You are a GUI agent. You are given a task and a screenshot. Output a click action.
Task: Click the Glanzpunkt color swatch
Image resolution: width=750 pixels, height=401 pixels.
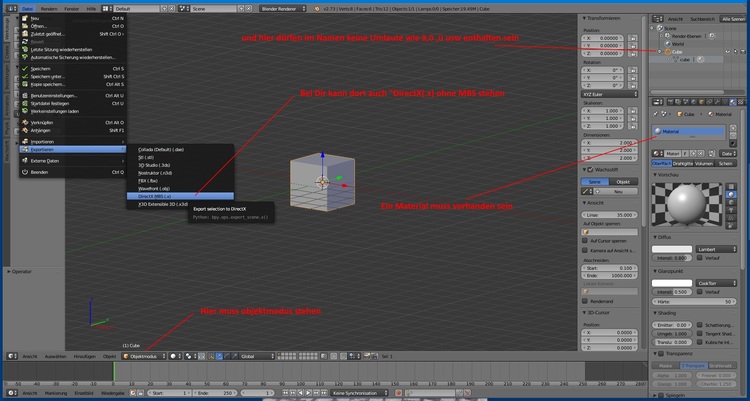(672, 283)
